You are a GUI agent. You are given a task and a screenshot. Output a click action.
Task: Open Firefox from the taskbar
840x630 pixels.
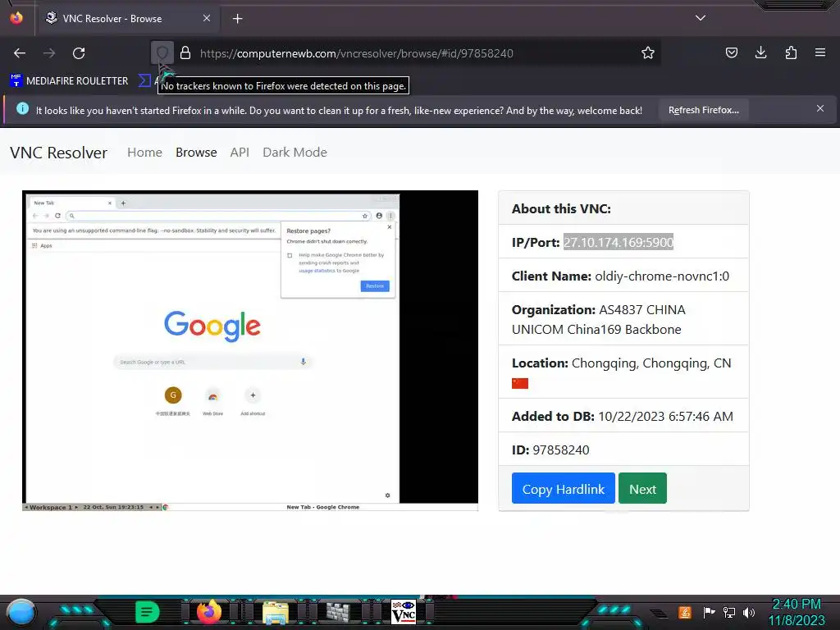[x=209, y=612]
